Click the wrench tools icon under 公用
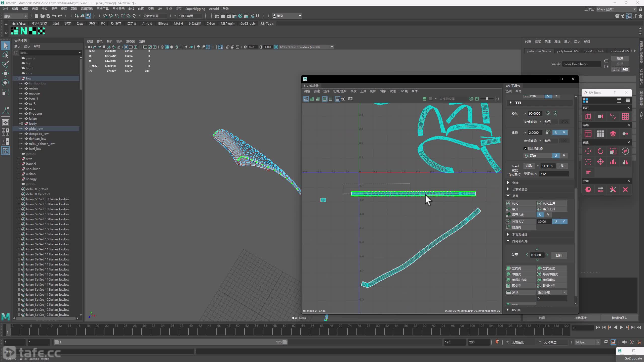The width and height of the screenshot is (644, 362). 613,190
